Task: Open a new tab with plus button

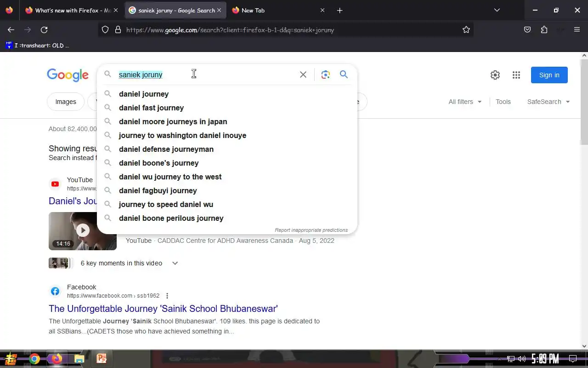Action: coord(340,10)
